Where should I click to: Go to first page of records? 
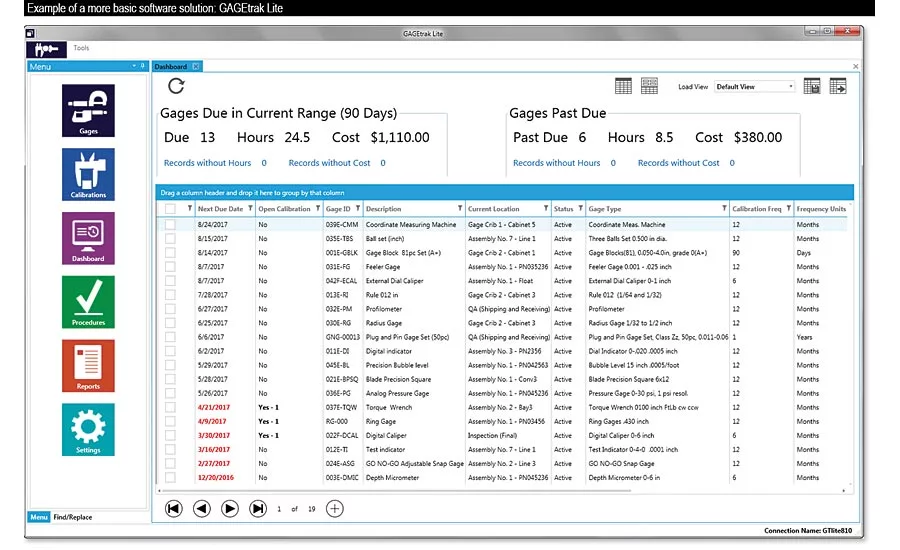[173, 509]
